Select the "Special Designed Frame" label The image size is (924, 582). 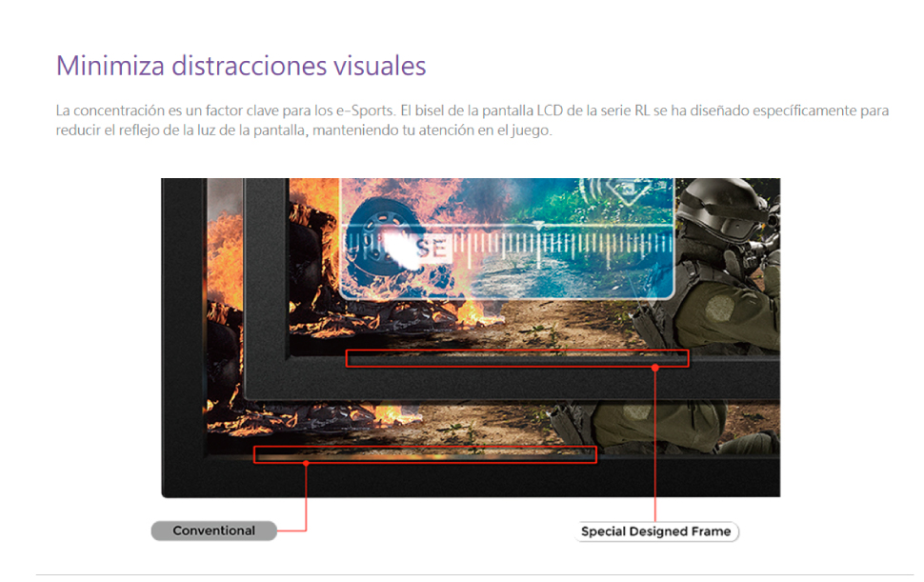point(656,532)
